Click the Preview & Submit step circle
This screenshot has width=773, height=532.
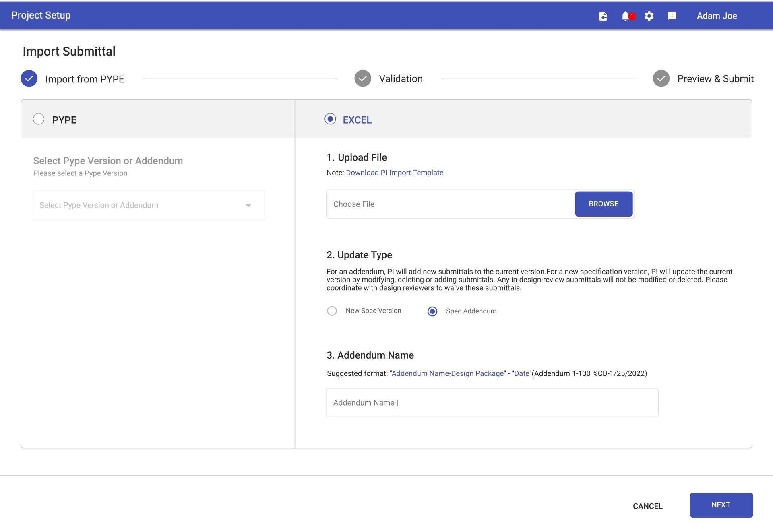(661, 78)
